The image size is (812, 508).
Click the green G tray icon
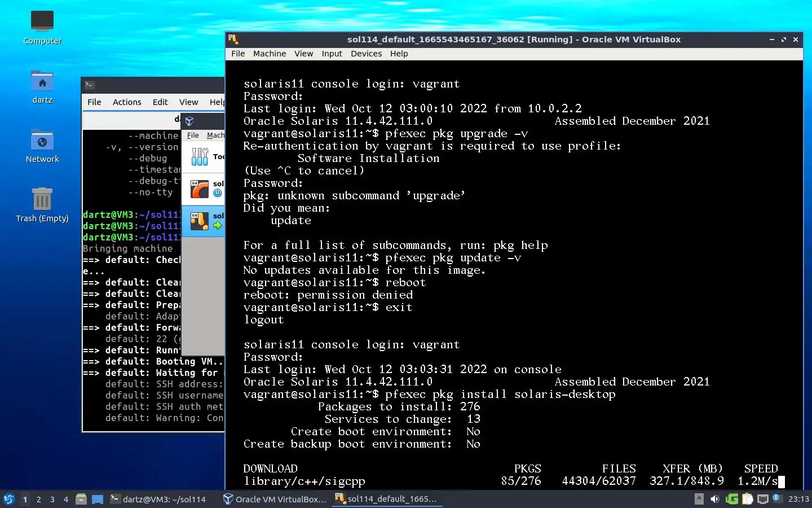click(x=732, y=499)
